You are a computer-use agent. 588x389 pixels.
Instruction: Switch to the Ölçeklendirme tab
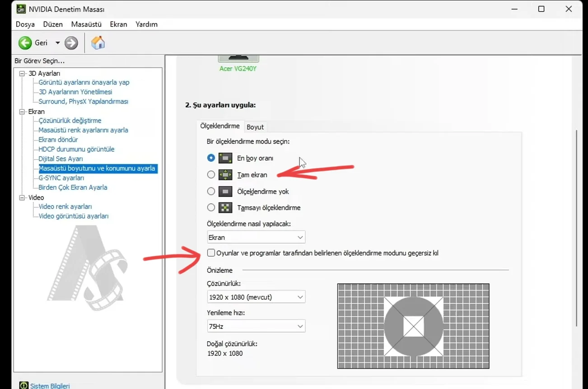[220, 126]
